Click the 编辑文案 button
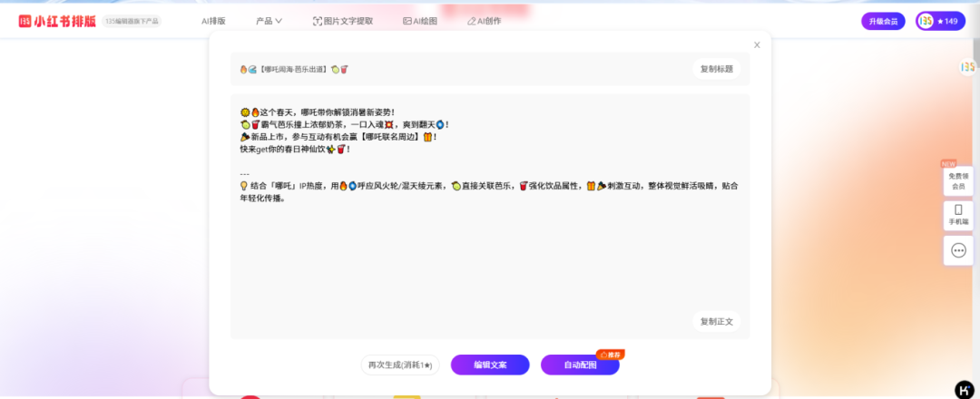Viewport: 980px width, 399px height. tap(490, 365)
